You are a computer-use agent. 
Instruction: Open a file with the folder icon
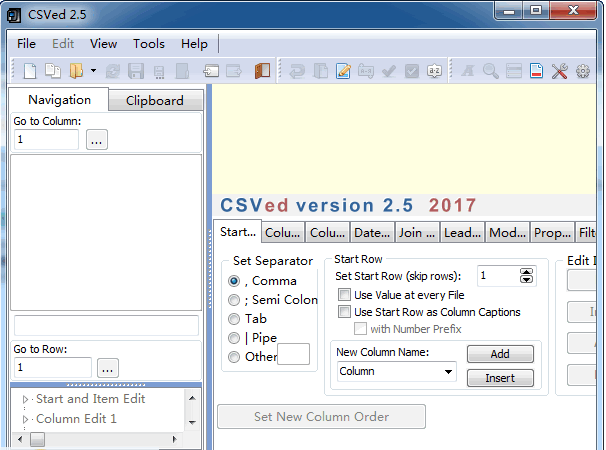pyautogui.click(x=76, y=71)
